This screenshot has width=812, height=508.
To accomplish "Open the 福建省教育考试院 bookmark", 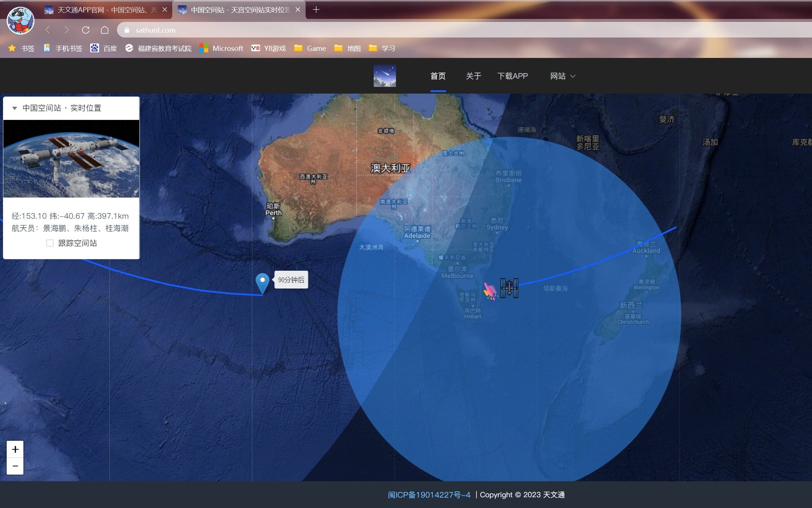I will coord(158,48).
